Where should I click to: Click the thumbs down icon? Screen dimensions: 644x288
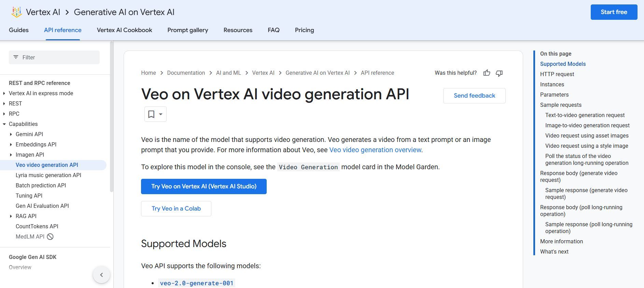(x=499, y=73)
